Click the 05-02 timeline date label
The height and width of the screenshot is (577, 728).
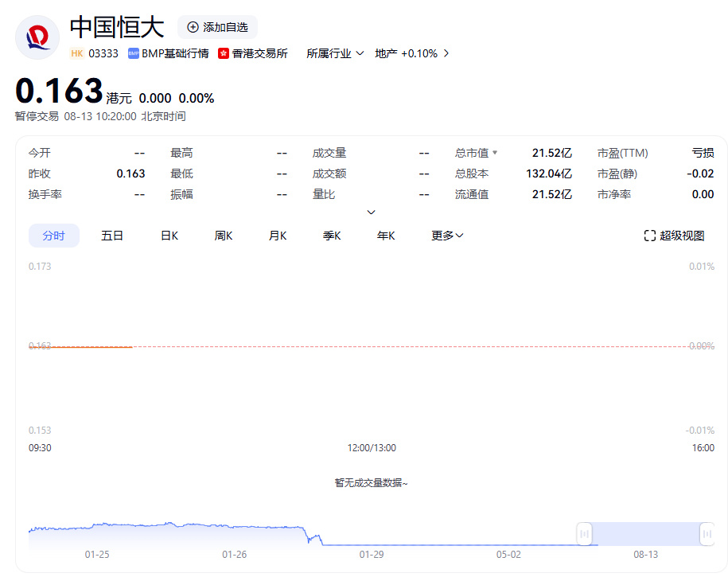[508, 554]
